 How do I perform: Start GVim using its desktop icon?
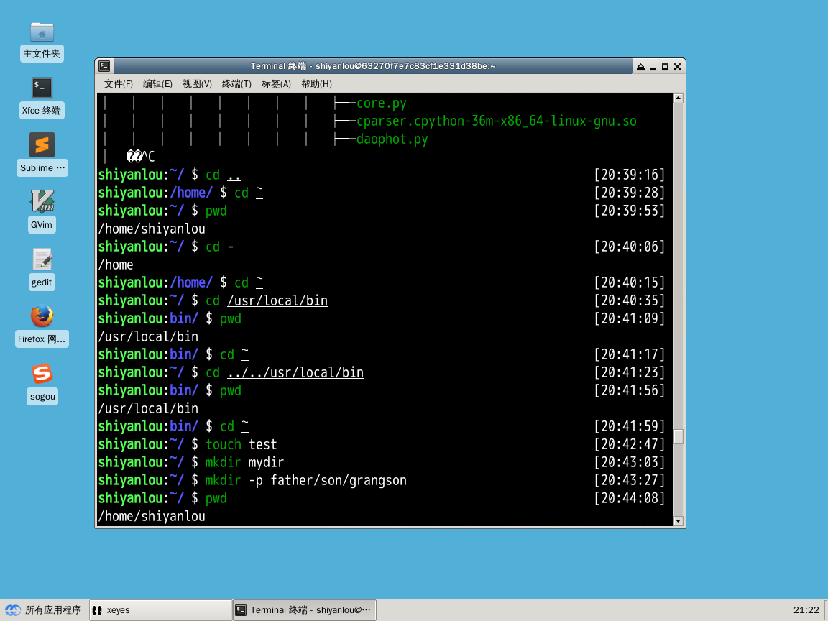pyautogui.click(x=42, y=202)
